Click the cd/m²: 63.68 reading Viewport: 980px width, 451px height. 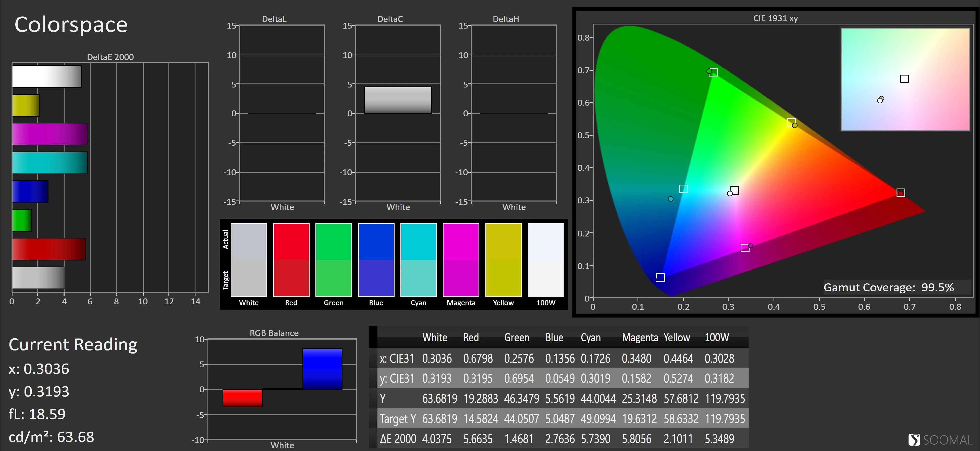[51, 437]
